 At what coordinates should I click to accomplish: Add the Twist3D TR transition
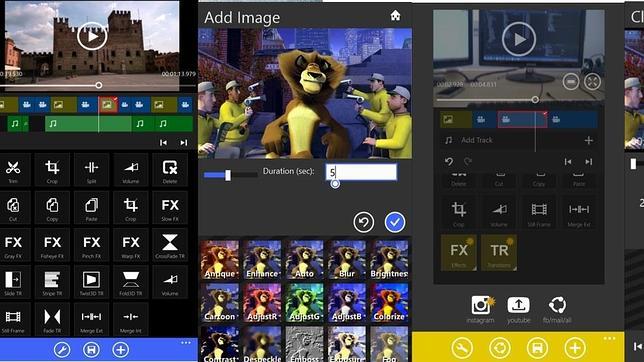click(x=91, y=282)
